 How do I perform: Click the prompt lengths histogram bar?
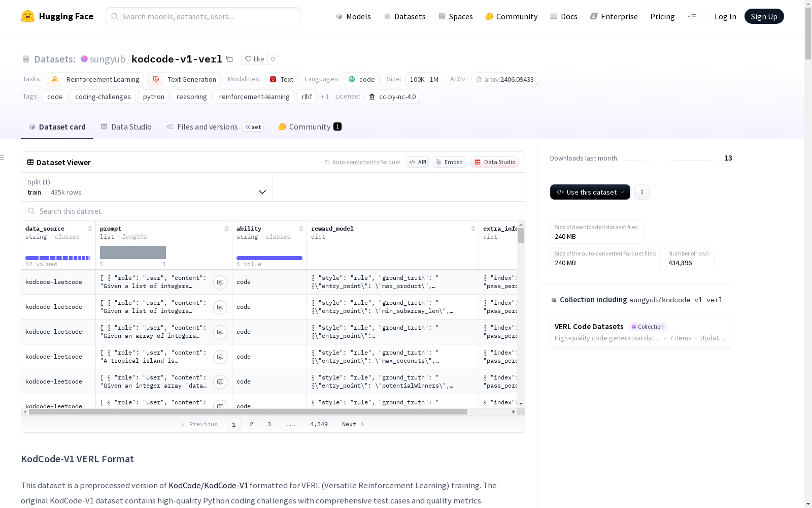point(133,252)
